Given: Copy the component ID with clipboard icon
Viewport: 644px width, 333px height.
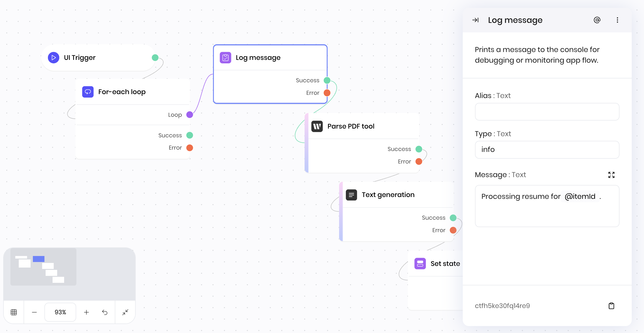Looking at the screenshot, I should 611,306.
